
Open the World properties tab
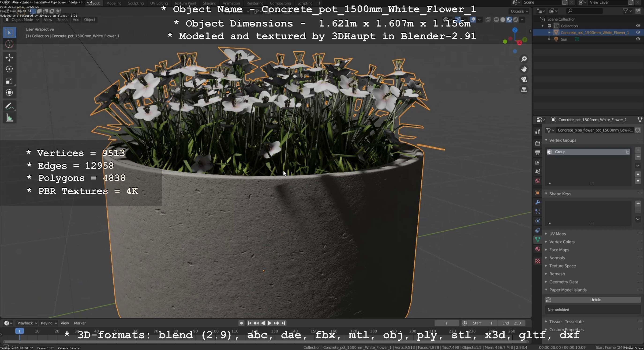pyautogui.click(x=538, y=181)
